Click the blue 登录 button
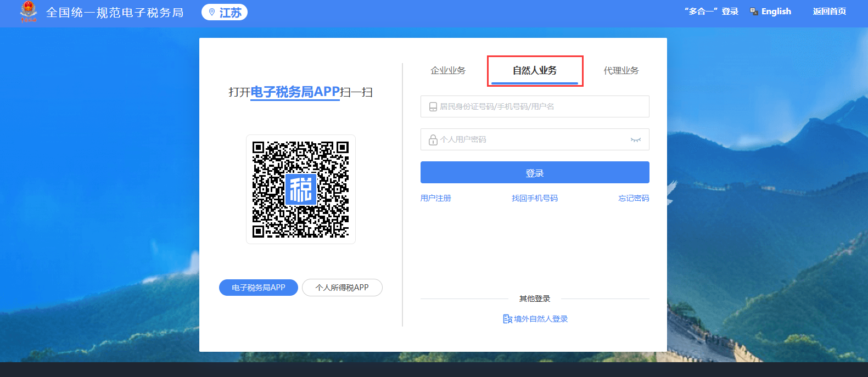This screenshot has height=377, width=868. [x=535, y=173]
